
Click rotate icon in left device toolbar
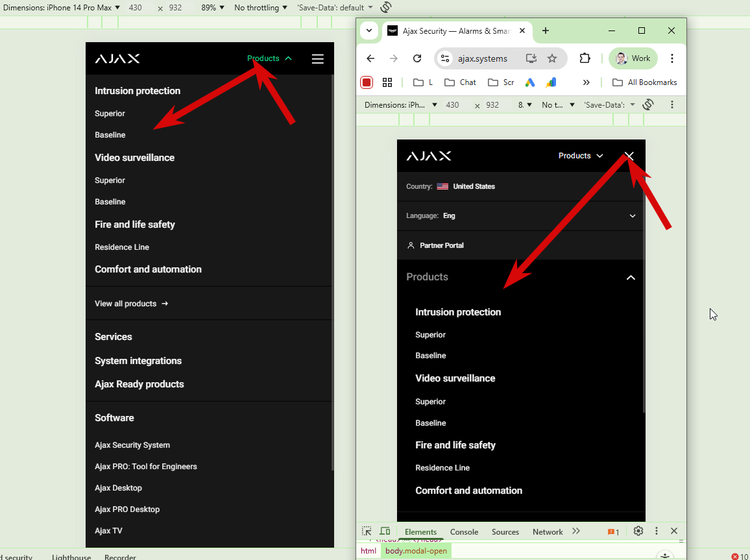(385, 7)
